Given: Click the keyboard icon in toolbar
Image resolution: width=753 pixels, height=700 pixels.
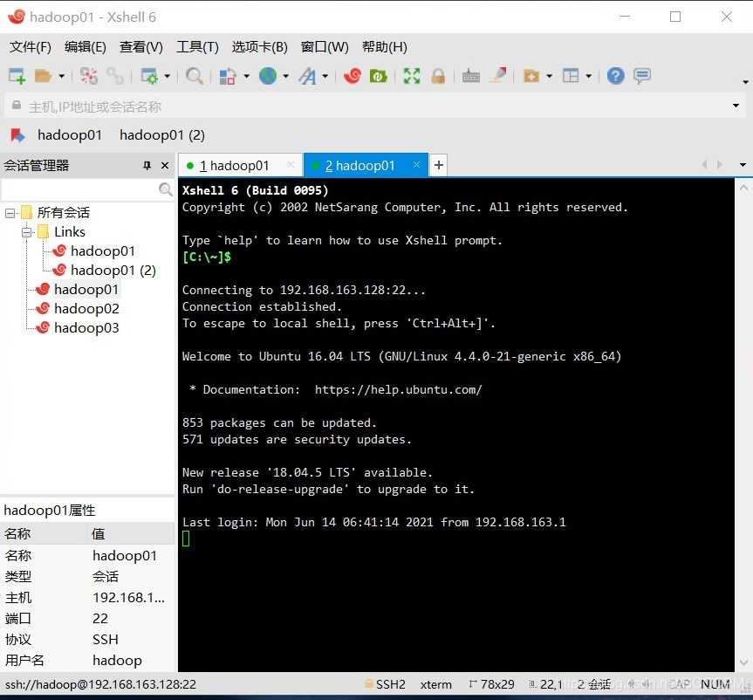Looking at the screenshot, I should click(x=471, y=76).
